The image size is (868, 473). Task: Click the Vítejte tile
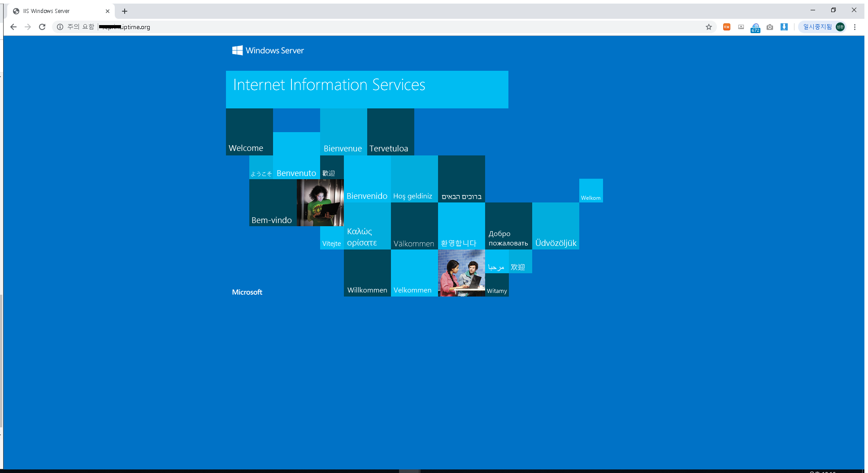pos(332,238)
